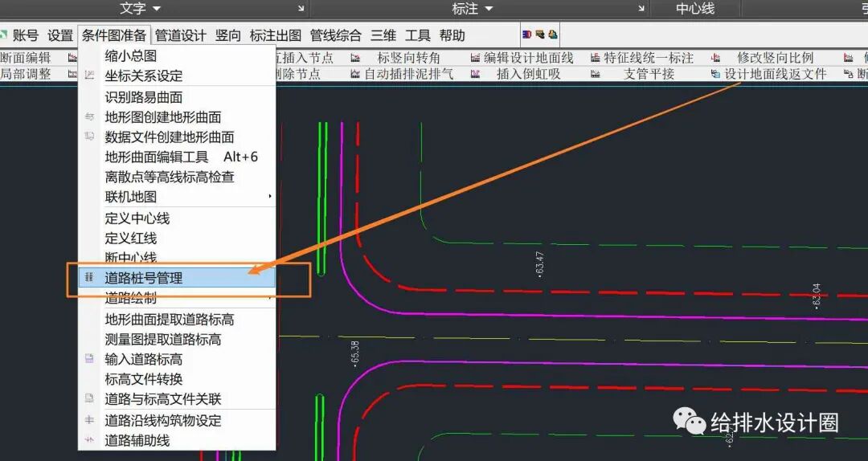Open the 帮助 menu

tap(452, 35)
